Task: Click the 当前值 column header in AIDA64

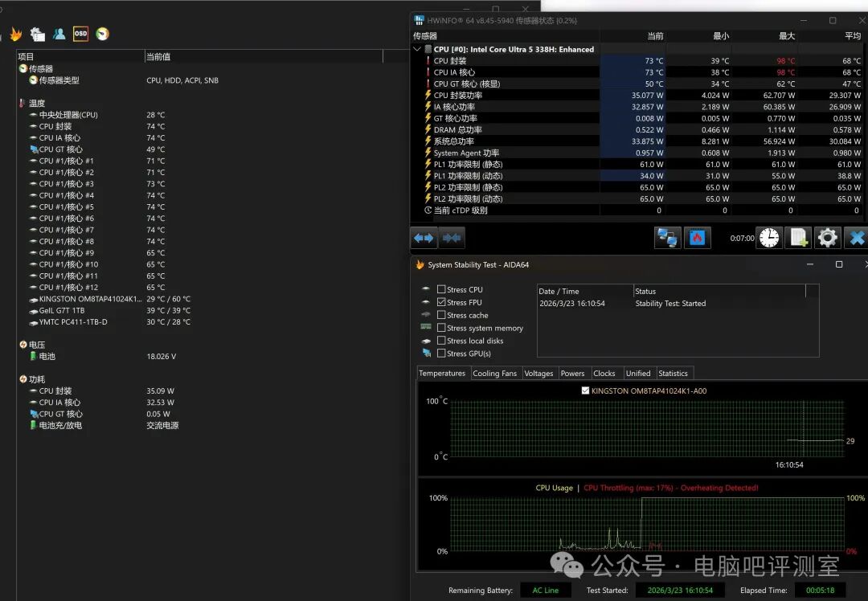Action: click(264, 56)
